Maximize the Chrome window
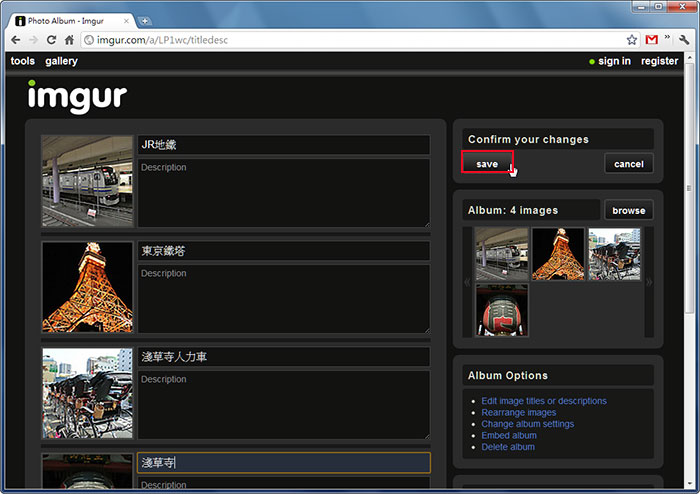Viewport: 700px width, 494px height. click(659, 7)
